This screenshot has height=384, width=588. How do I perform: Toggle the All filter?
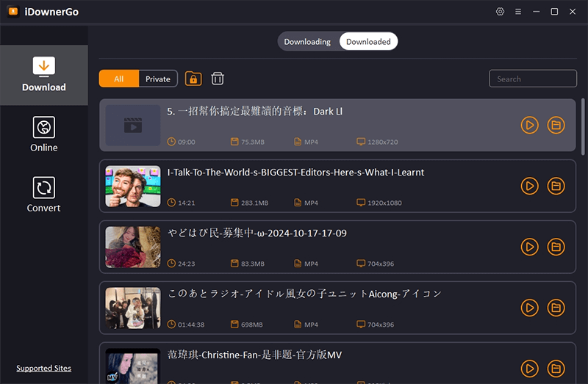pyautogui.click(x=119, y=79)
